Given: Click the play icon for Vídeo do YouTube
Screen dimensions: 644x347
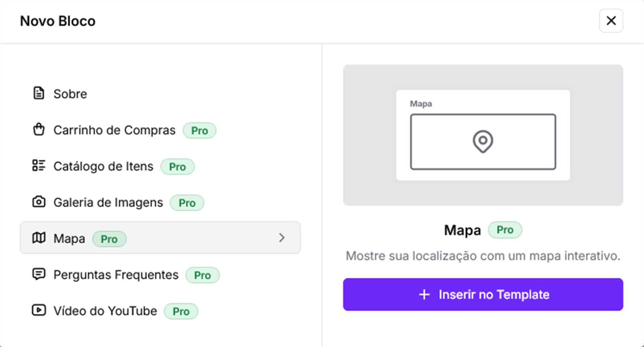Looking at the screenshot, I should pyautogui.click(x=39, y=310).
